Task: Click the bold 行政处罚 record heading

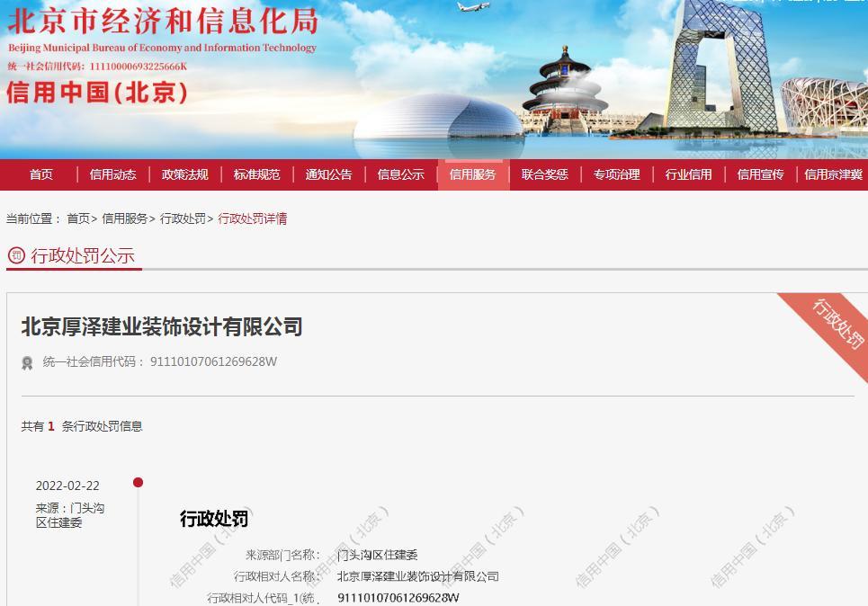Action: point(214,519)
